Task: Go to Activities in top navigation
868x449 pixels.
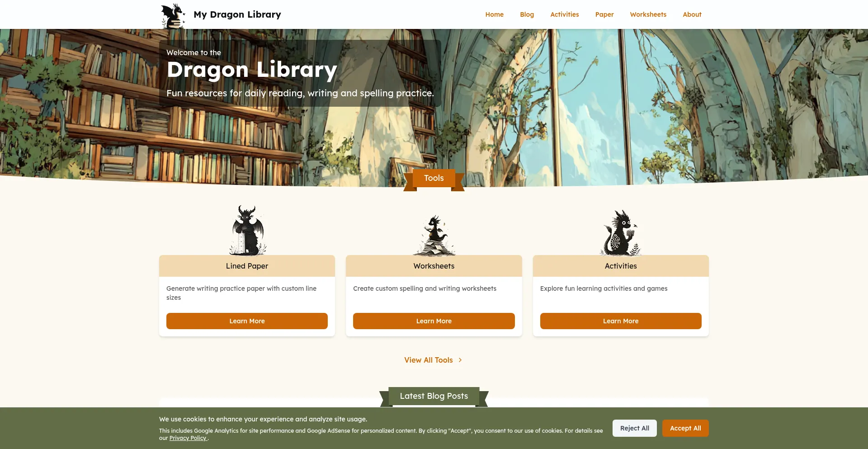Action: pyautogui.click(x=564, y=14)
